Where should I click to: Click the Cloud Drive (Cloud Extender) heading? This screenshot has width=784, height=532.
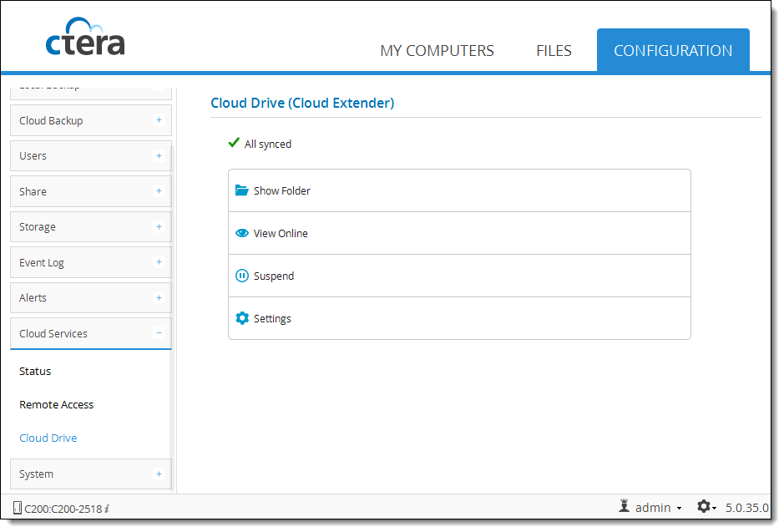pyautogui.click(x=302, y=103)
